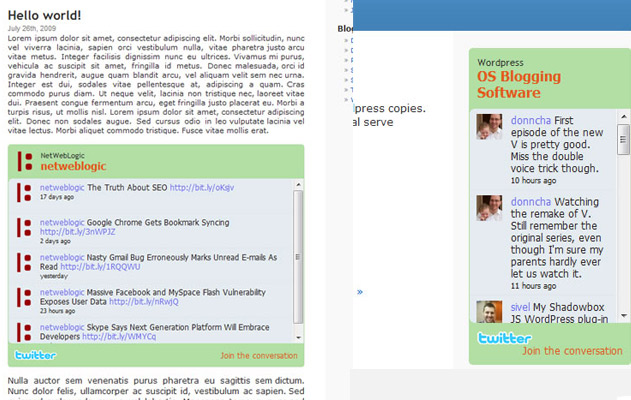Click the scrollbar thumb in netweblogic widget
Screen dimensions: 631x400
pyautogui.click(x=298, y=257)
